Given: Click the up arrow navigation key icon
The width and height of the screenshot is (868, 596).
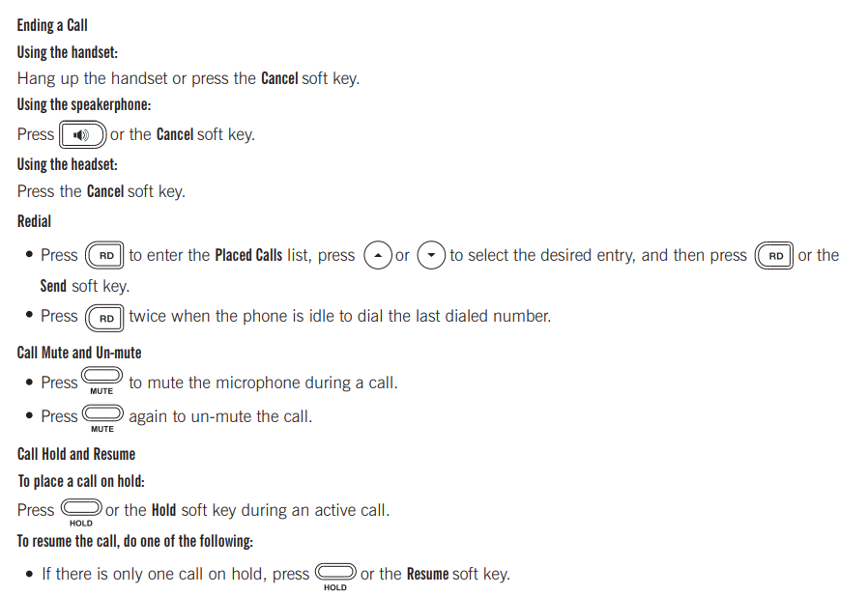Looking at the screenshot, I should click(x=378, y=255).
